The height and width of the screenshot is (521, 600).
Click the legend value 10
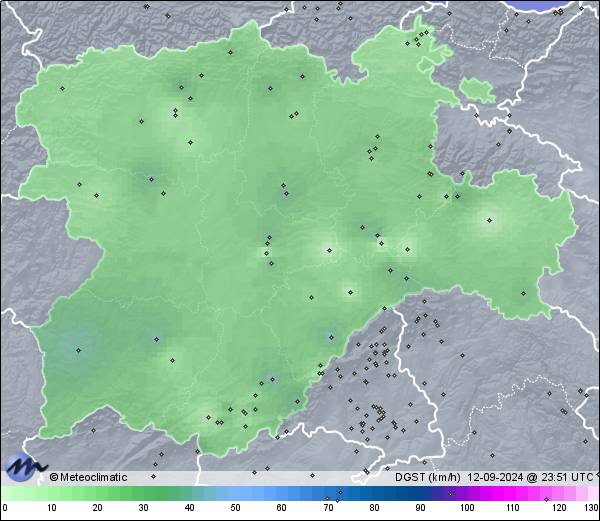click(x=52, y=508)
